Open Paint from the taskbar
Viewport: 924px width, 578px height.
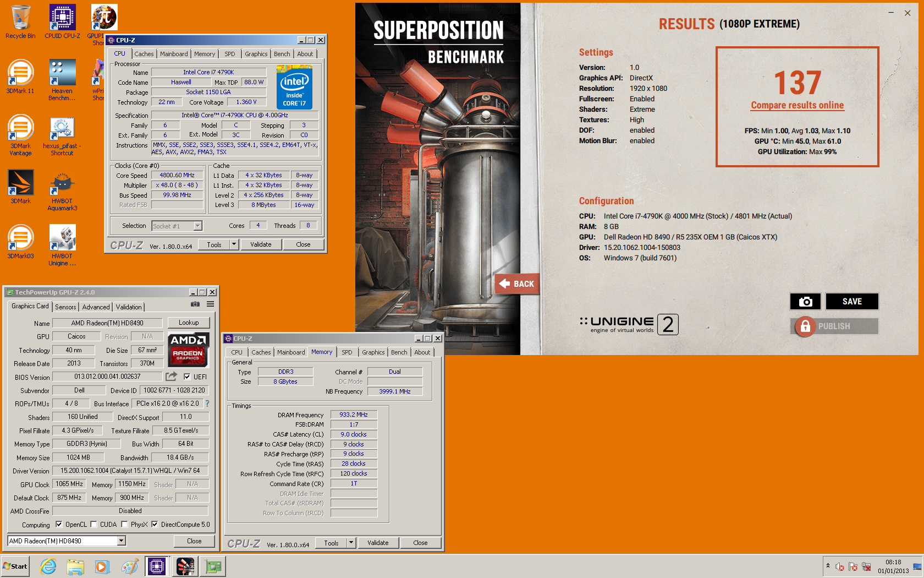click(x=130, y=566)
